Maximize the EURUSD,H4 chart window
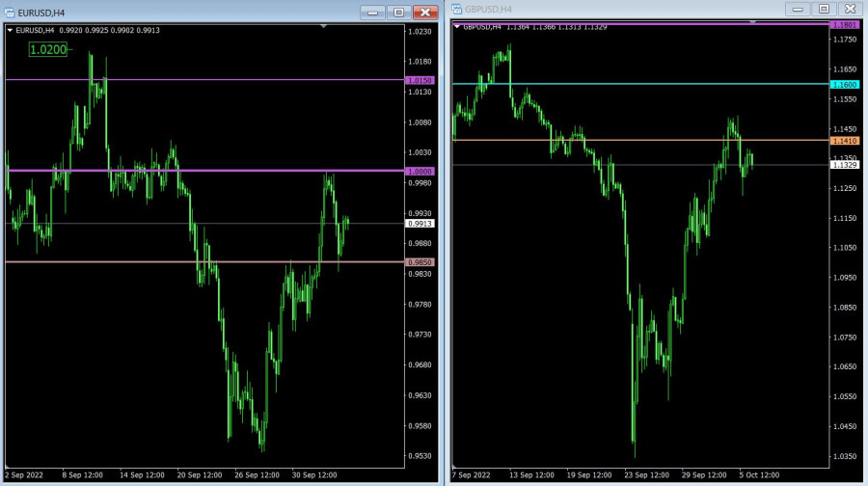This screenshot has width=868, height=486. [398, 13]
